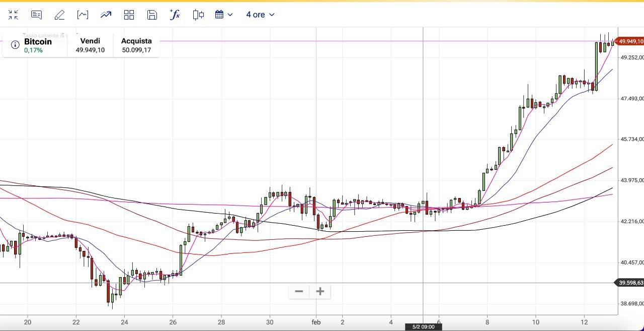The image size is (644, 331).
Task: Click the red 49.949,10 price label
Action: tap(631, 41)
